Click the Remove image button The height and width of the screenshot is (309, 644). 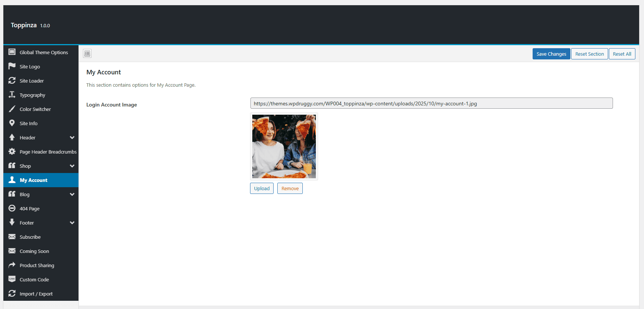[x=290, y=188]
